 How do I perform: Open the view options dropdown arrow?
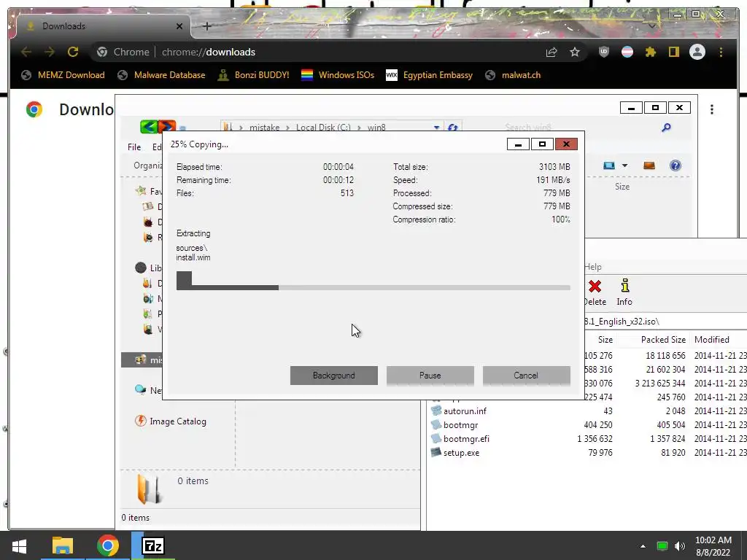point(624,166)
